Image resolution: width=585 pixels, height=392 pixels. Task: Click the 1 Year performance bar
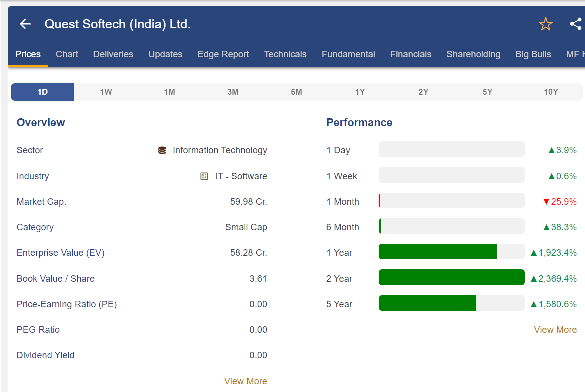[x=452, y=252]
